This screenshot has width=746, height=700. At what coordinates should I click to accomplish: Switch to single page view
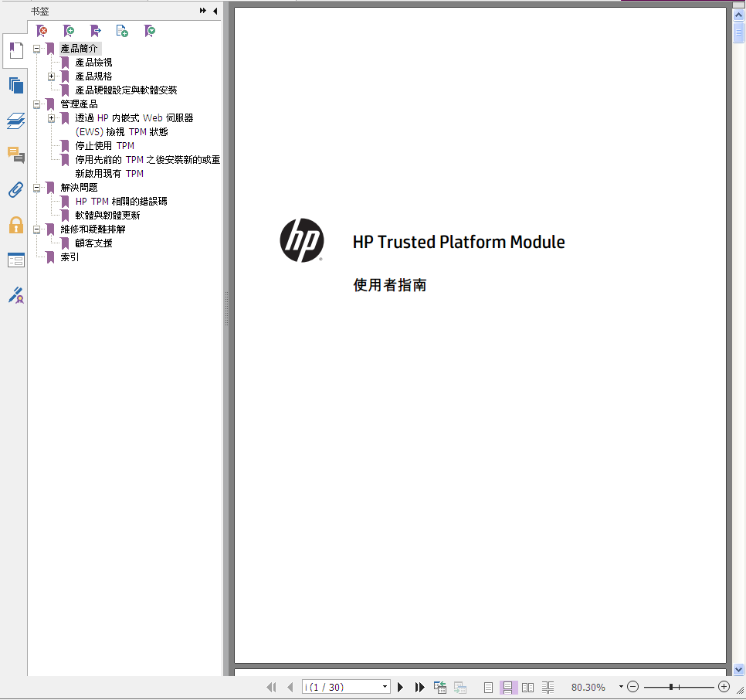pos(488,687)
